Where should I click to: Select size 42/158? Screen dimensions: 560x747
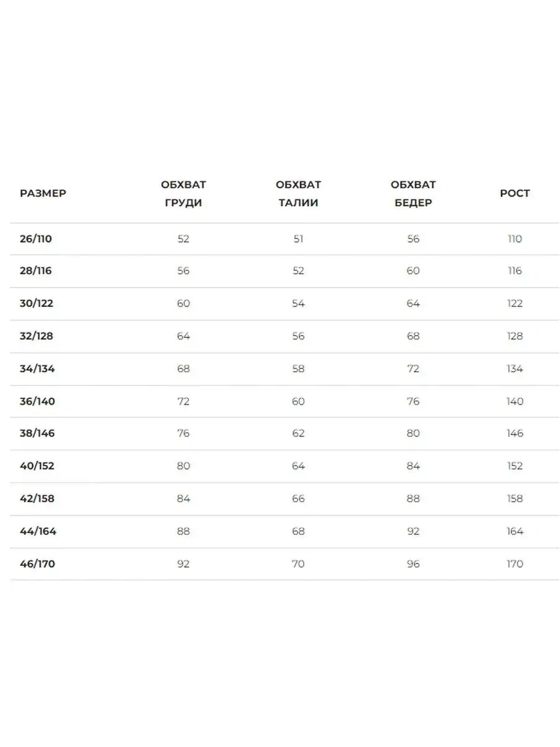[x=37, y=499]
